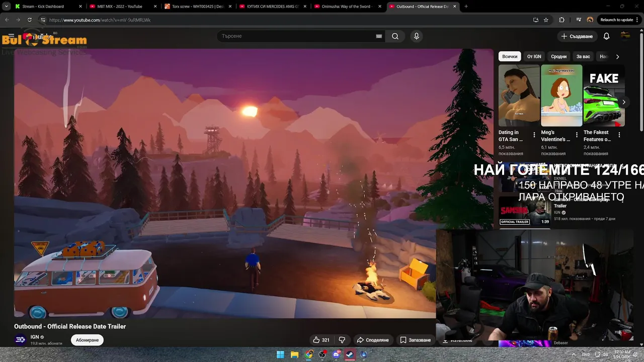Select the Сродни filter chip
This screenshot has height=362, width=644.
[558, 56]
